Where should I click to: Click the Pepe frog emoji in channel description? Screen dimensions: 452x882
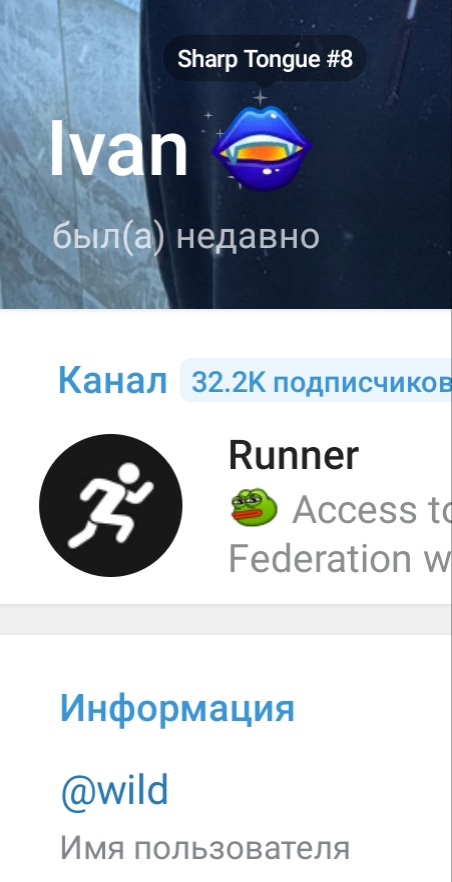pos(254,506)
